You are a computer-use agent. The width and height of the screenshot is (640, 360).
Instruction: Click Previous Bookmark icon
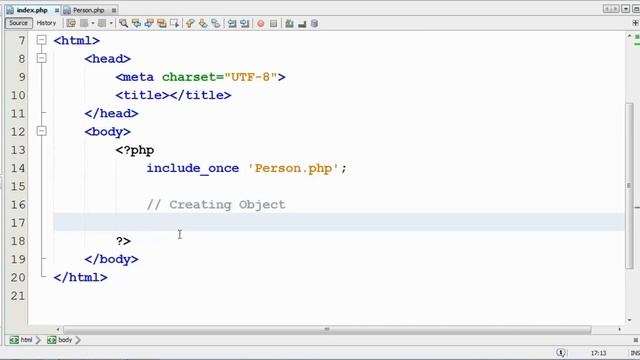click(x=190, y=23)
